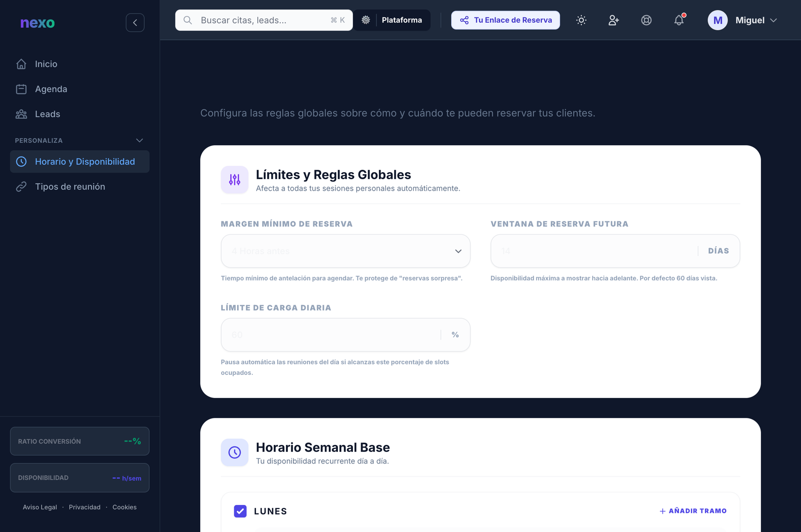
Task: Switch to the Plataforma tab
Action: coord(402,20)
